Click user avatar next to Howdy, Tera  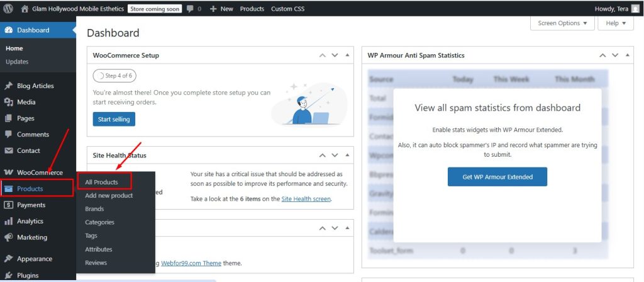(x=635, y=9)
